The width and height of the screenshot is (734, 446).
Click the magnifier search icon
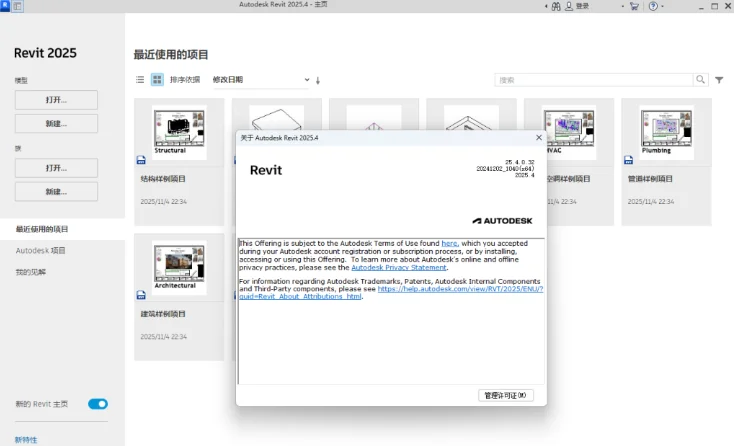coord(700,80)
